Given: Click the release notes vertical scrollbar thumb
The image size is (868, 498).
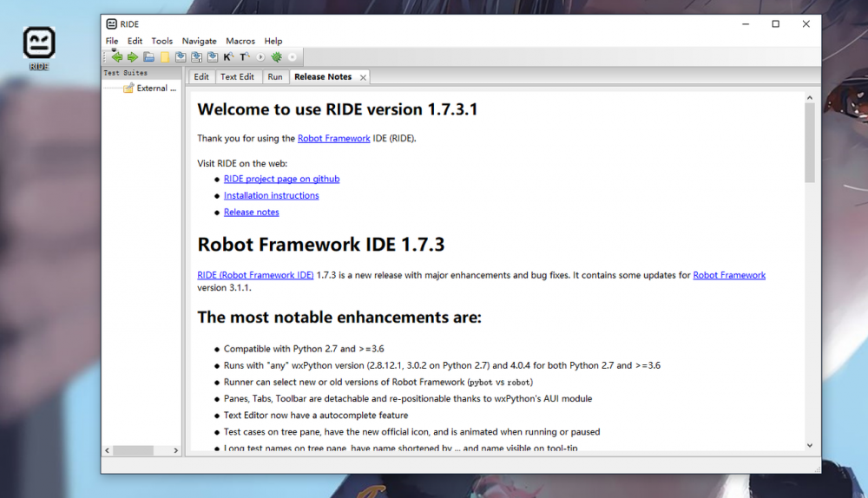Looking at the screenshot, I should coord(810,143).
